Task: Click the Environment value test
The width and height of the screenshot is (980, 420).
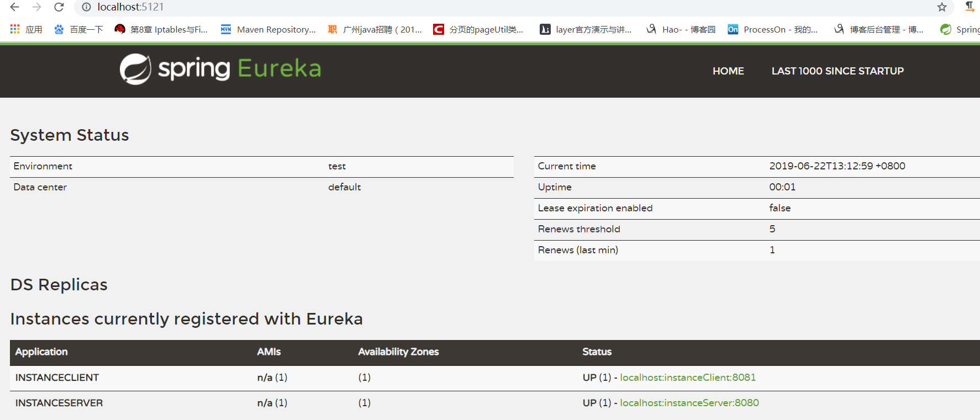Action: pos(337,166)
